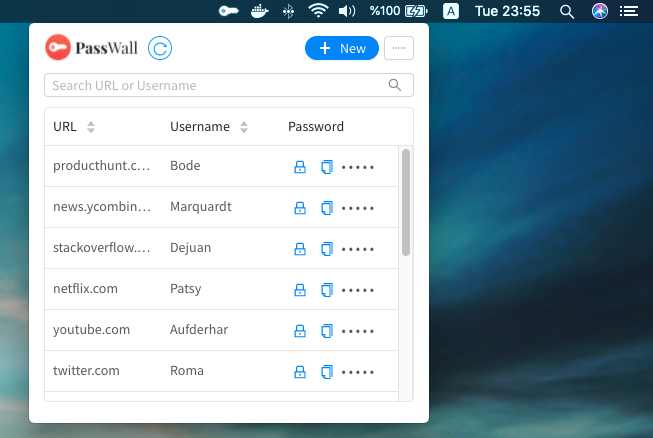The image size is (653, 438).
Task: Select the netflix.com URL cell
Action: coord(85,289)
